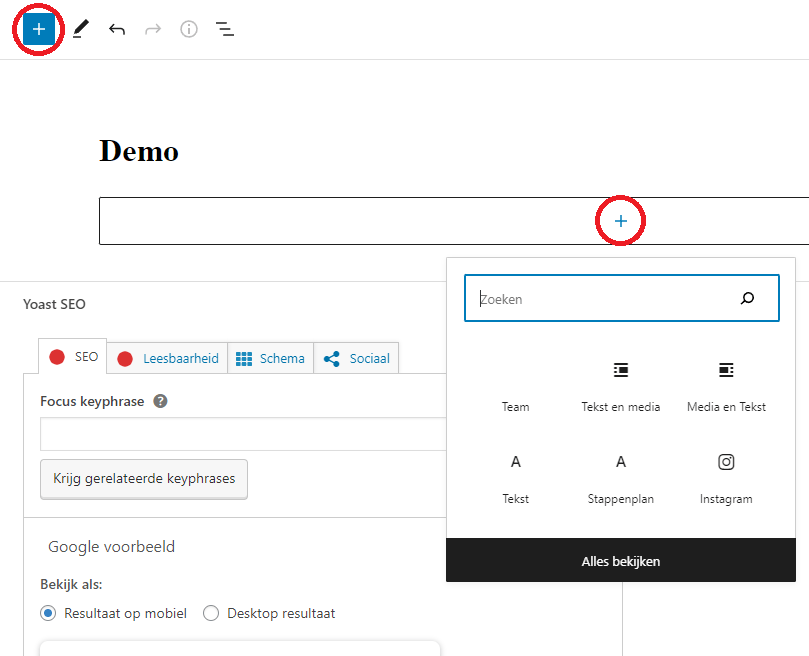809x656 pixels.
Task: Click the inline add block plus
Action: (621, 221)
